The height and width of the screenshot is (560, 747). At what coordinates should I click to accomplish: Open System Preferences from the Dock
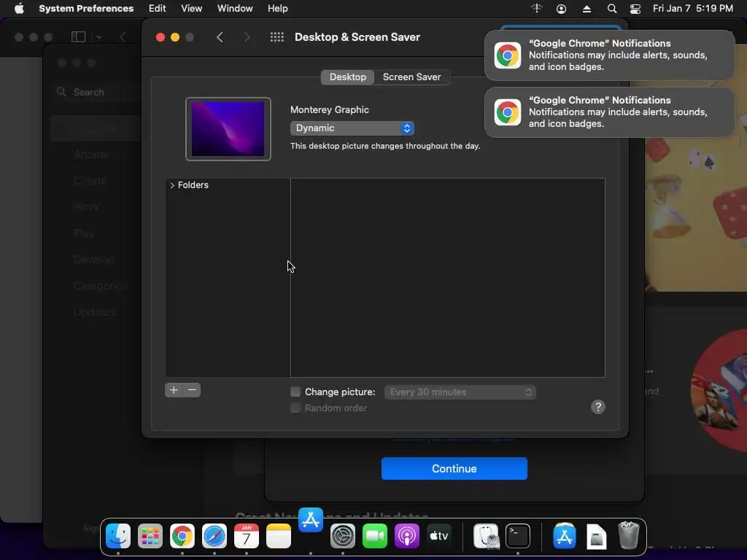click(x=343, y=536)
